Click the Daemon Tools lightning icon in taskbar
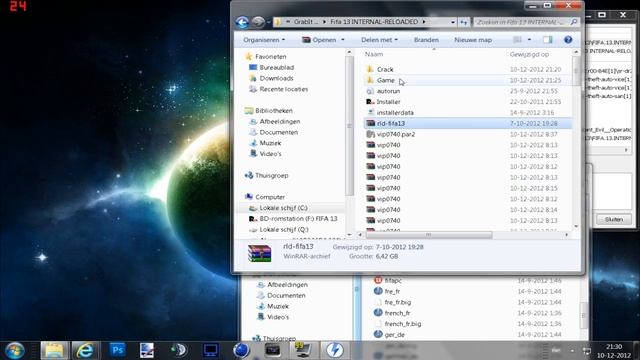Screen dimensions: 640x360 click(x=335, y=351)
